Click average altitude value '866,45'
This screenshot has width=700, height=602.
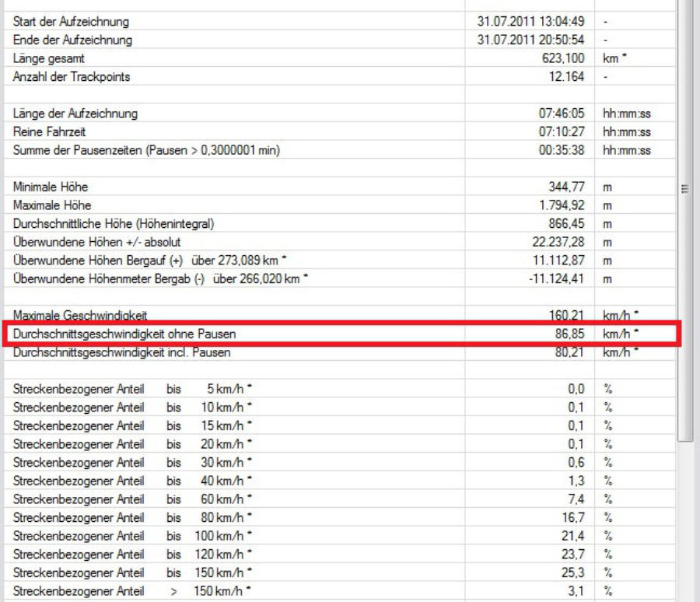point(566,223)
